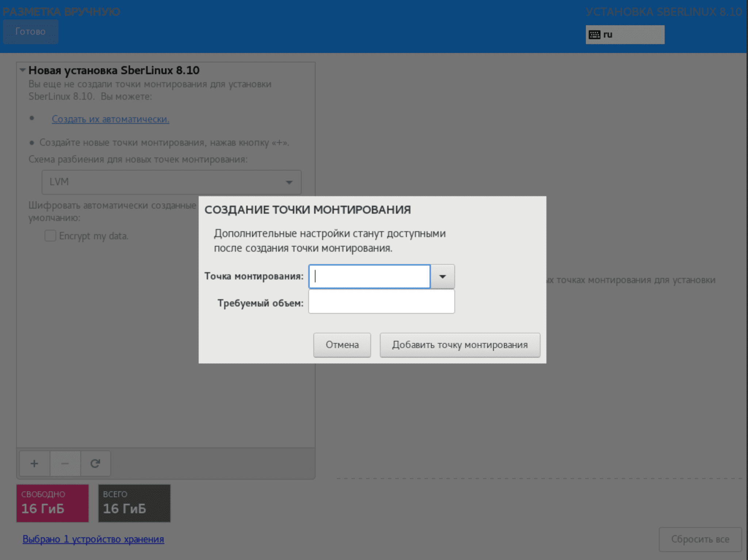Open the Выбрано 1 устройство хранения link
This screenshot has width=748, height=560.
coord(93,539)
